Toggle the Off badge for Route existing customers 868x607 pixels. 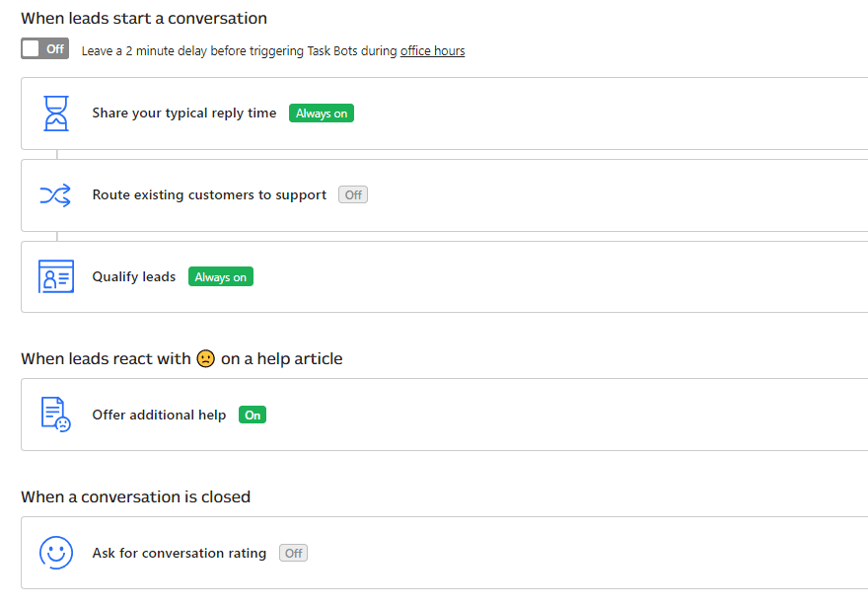pyautogui.click(x=352, y=194)
